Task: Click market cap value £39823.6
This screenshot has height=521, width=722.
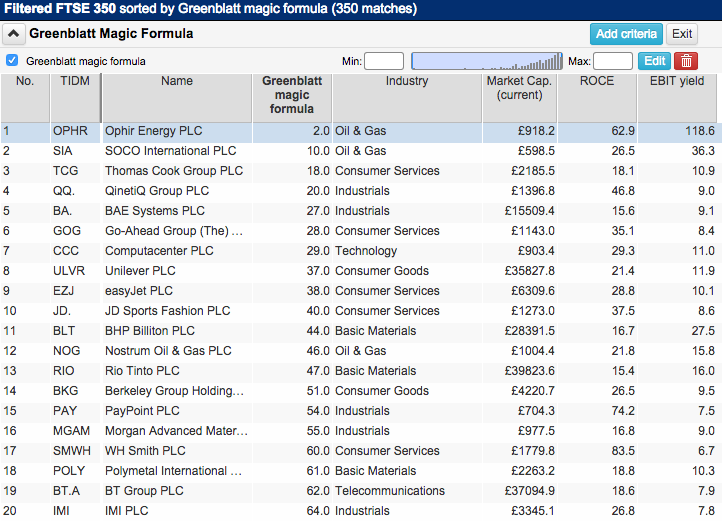Action: (x=530, y=371)
